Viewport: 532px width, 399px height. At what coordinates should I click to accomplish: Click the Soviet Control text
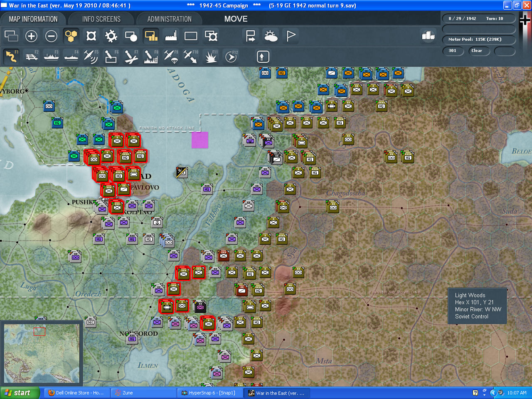[x=472, y=316]
